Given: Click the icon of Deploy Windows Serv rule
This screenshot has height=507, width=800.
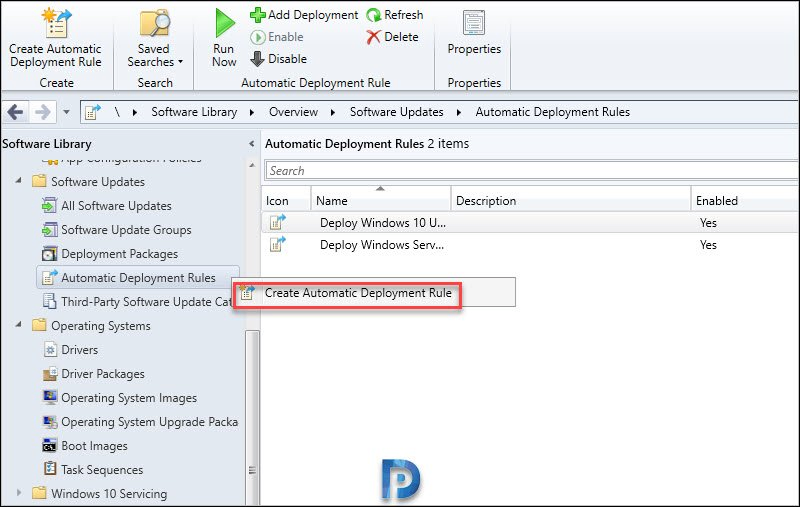Looking at the screenshot, I should click(278, 244).
